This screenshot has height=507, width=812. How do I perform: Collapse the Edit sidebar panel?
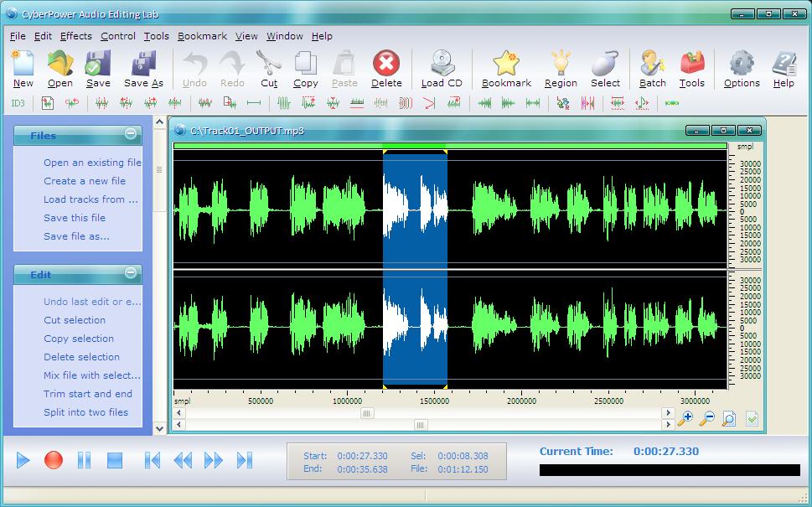tap(131, 272)
